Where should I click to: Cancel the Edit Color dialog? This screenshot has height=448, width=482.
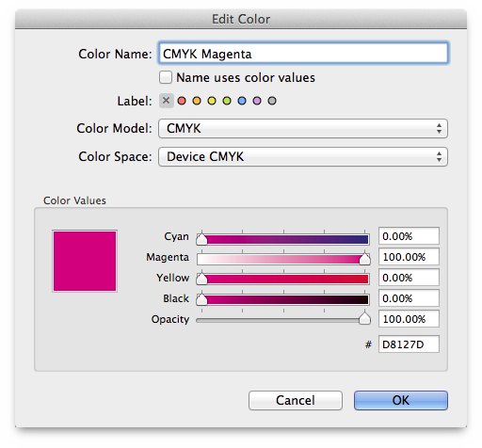pos(296,400)
